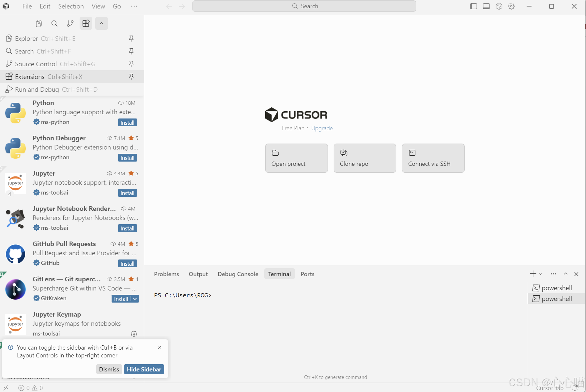Image resolution: width=586 pixels, height=392 pixels.
Task: Install the Python Debugger extension
Action: [127, 158]
